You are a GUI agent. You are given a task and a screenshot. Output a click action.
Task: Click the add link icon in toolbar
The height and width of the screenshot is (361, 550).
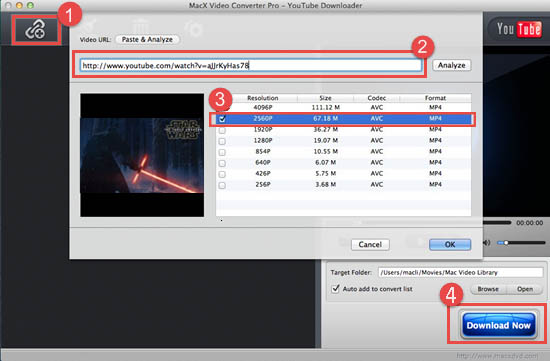pos(35,30)
